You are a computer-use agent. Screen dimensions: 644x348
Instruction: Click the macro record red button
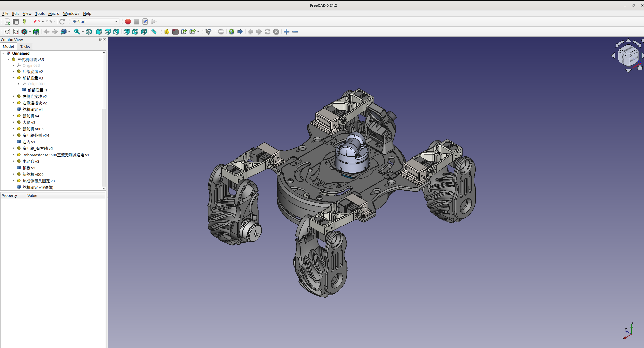click(x=128, y=22)
